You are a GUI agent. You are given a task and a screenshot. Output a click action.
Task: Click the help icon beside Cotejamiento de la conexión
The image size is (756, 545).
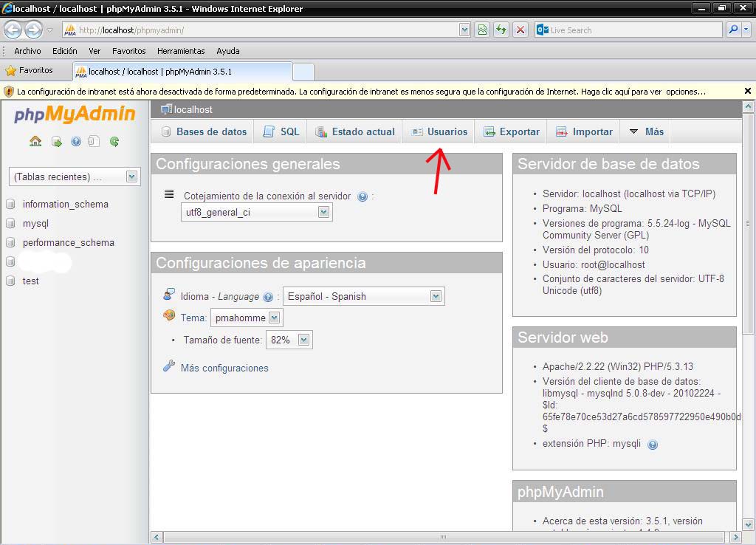click(x=362, y=196)
